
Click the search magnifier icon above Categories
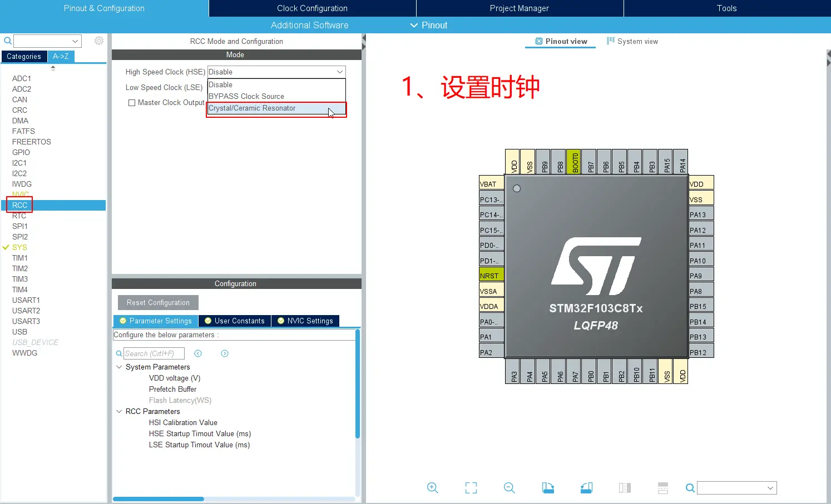8,41
